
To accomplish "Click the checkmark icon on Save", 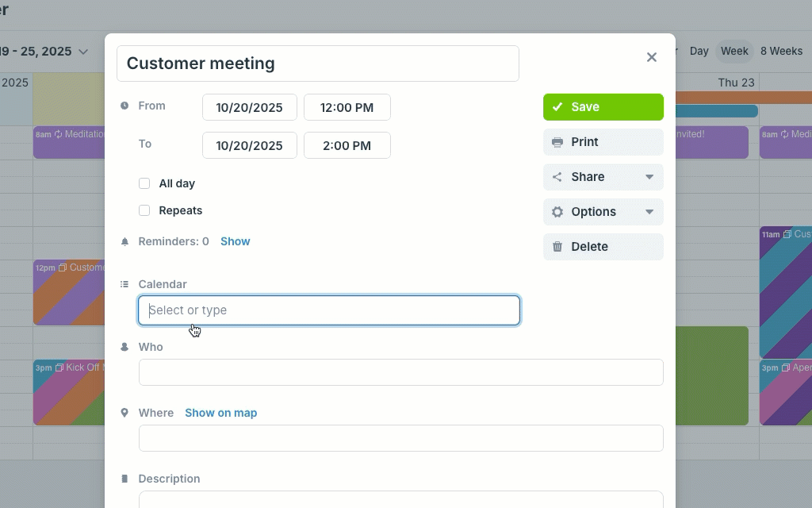I will click(x=557, y=107).
